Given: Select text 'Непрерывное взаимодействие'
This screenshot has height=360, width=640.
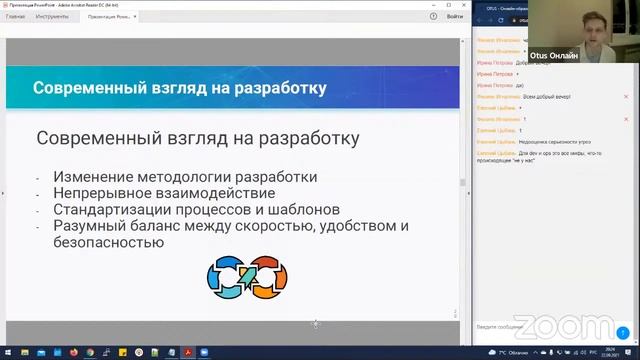Looking at the screenshot, I should click(x=164, y=193).
